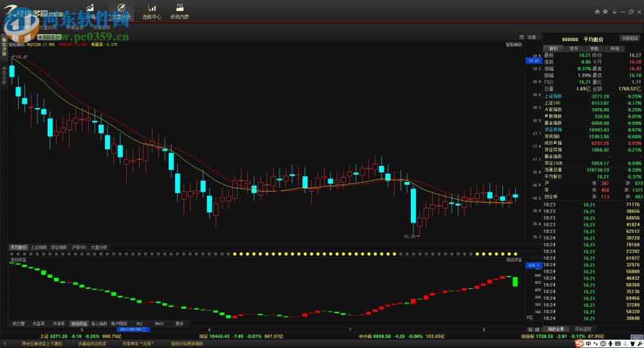Open the title bar dropdown menu arrow
The height and width of the screenshot is (348, 644).
tap(614, 12)
